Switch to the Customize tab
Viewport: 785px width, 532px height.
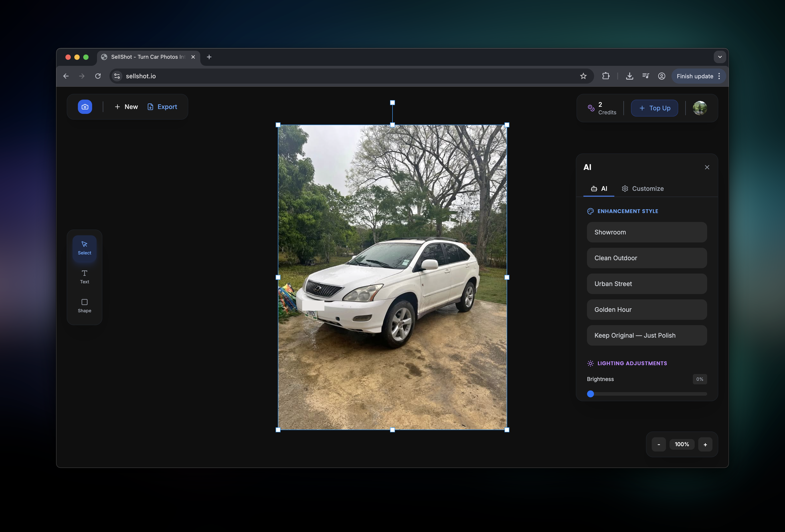(x=643, y=189)
